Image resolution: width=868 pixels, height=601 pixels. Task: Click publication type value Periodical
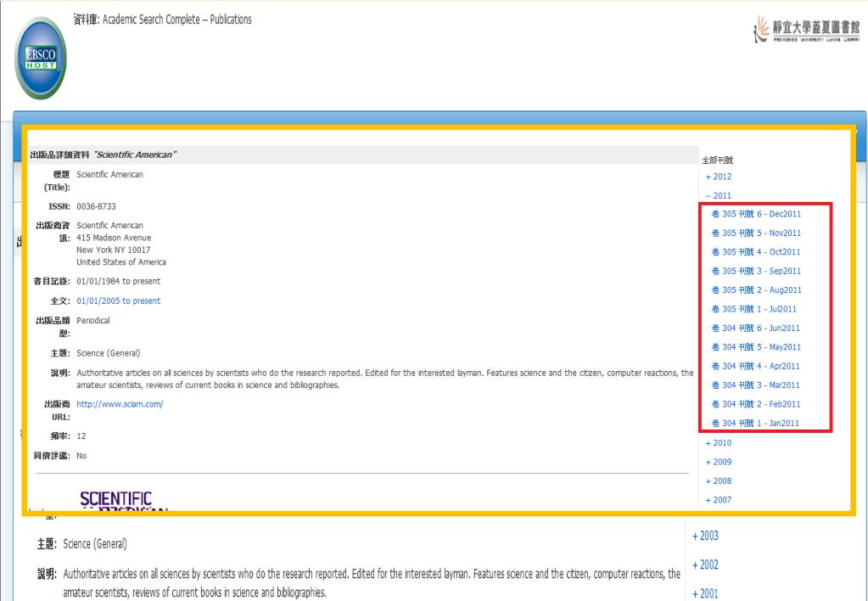[x=93, y=321]
